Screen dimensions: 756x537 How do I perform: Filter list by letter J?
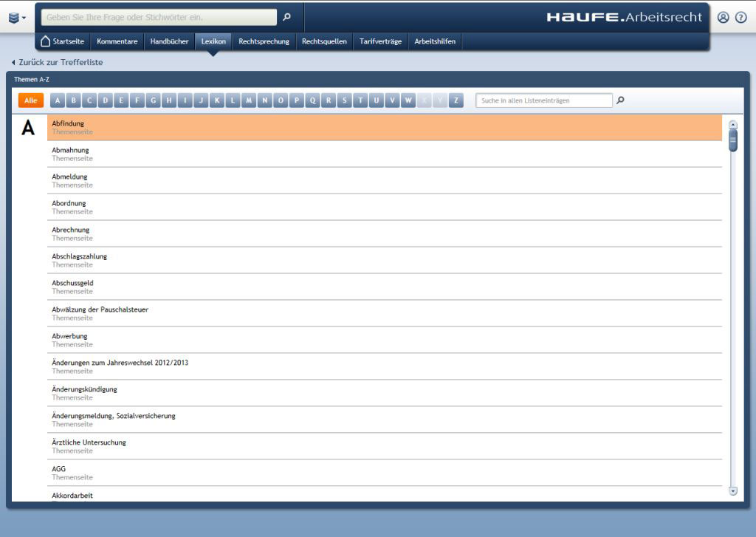pyautogui.click(x=201, y=100)
